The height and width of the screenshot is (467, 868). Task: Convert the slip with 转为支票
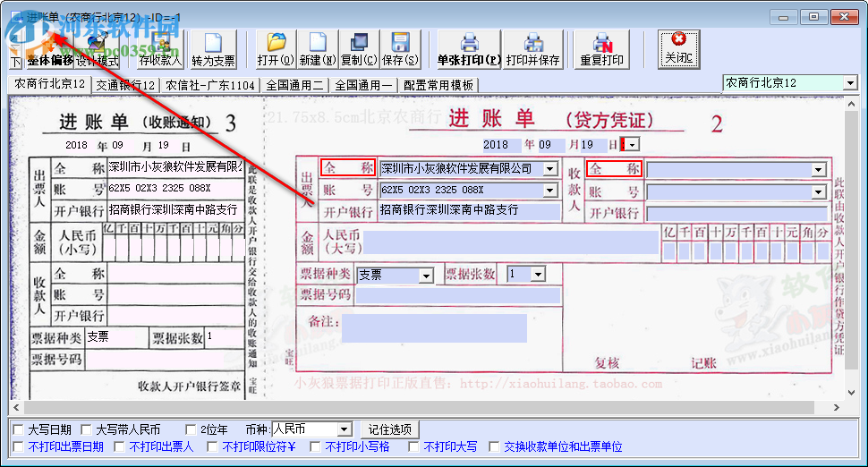pos(213,50)
